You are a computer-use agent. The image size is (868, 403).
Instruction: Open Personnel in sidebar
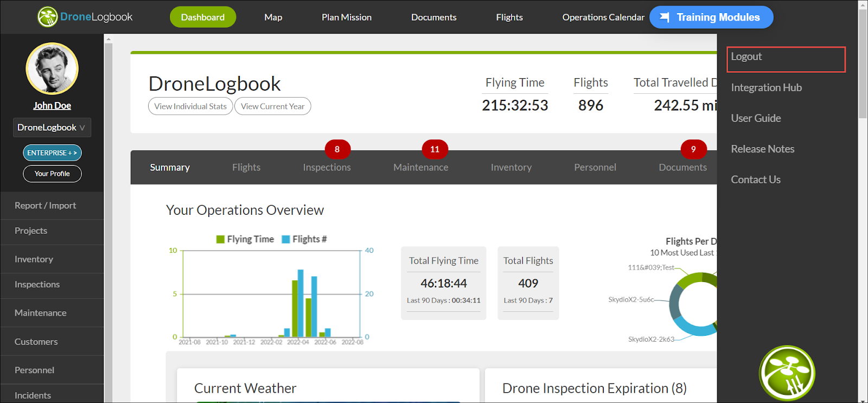(52, 370)
